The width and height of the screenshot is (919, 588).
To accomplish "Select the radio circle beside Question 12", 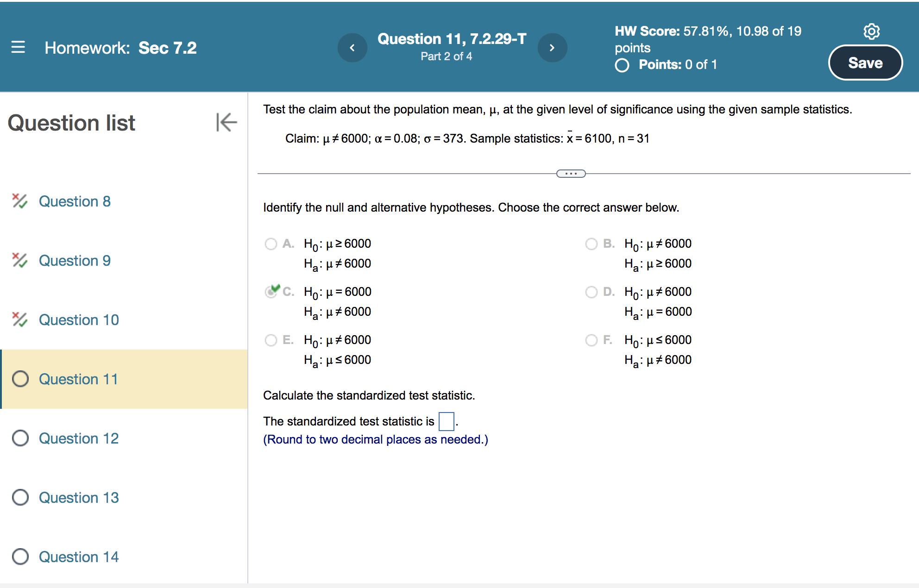I will [x=20, y=438].
